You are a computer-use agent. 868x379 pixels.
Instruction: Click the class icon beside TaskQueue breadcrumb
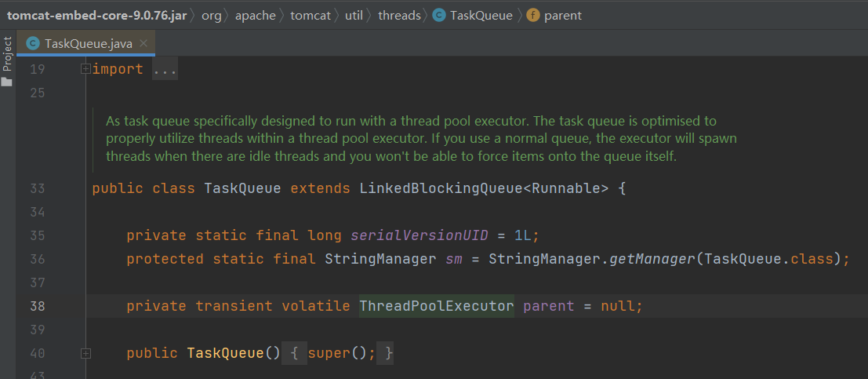tap(439, 16)
